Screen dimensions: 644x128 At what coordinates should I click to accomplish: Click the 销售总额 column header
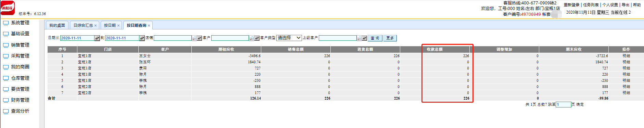[x=296, y=49]
